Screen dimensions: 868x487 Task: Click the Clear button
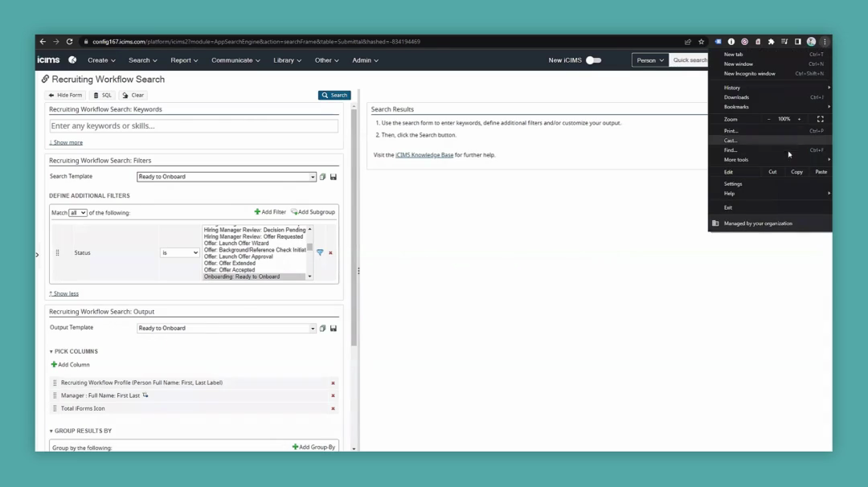[x=133, y=95]
